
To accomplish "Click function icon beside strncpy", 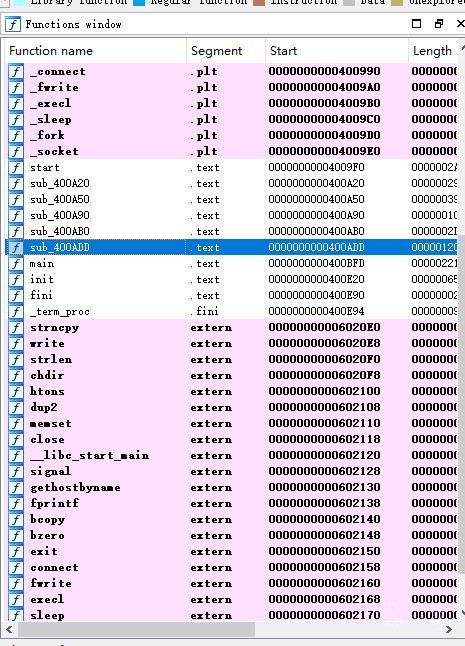I will point(16,328).
